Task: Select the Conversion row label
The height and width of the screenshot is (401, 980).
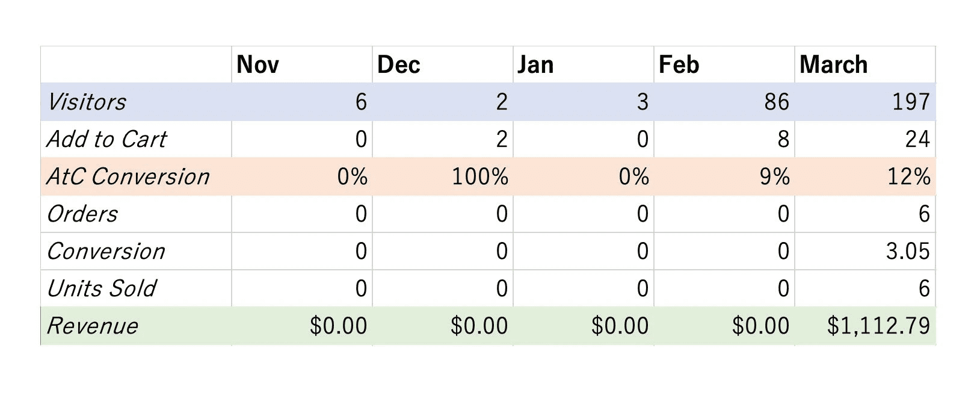Action: tap(136, 251)
